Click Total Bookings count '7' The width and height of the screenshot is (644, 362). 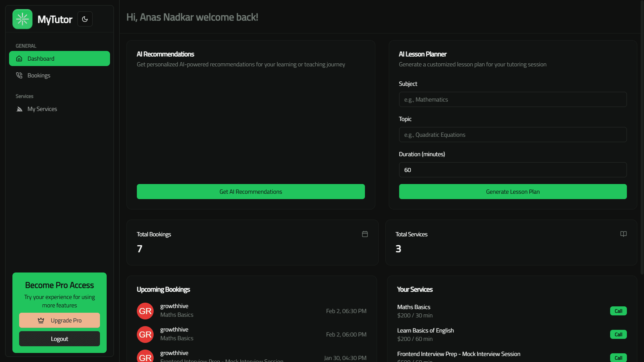click(x=140, y=249)
